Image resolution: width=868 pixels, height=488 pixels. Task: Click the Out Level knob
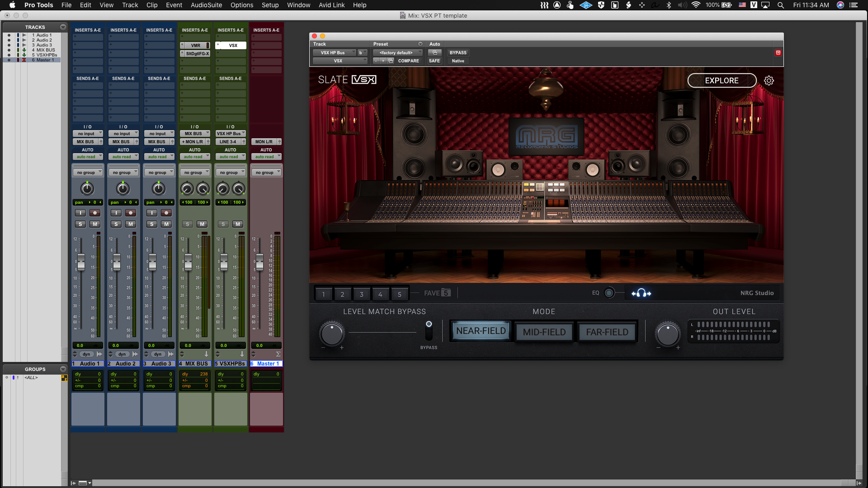(x=668, y=334)
